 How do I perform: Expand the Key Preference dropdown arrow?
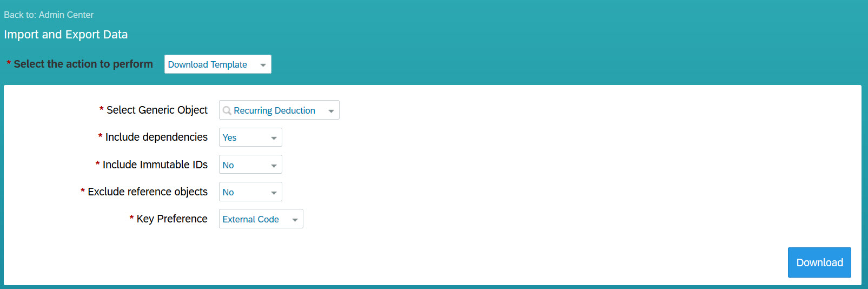click(295, 220)
